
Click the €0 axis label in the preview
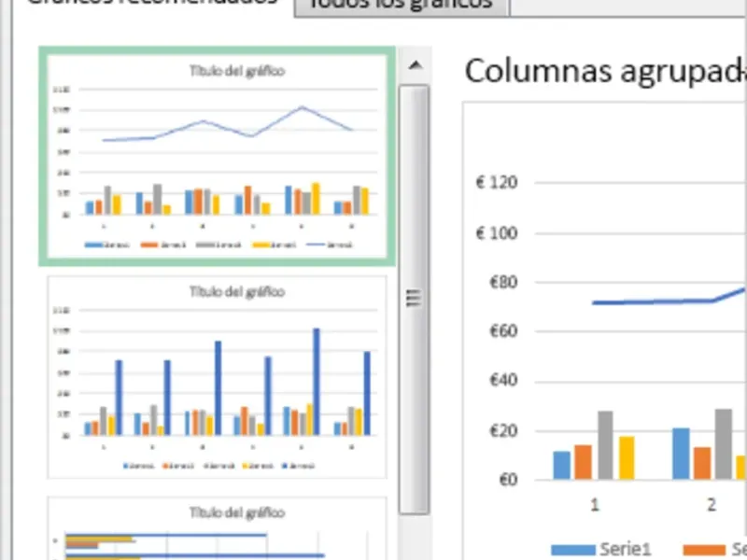pos(508,480)
